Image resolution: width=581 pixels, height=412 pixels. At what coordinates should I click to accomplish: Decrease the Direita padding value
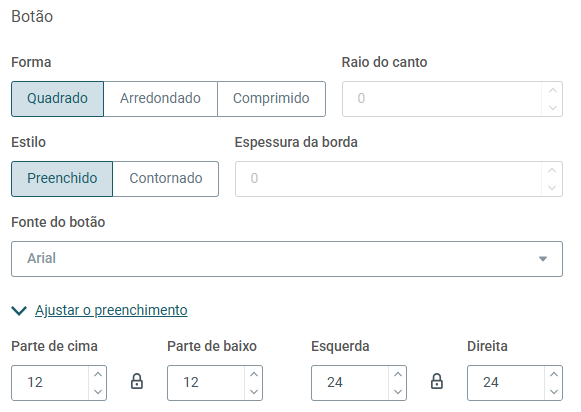pos(554,391)
